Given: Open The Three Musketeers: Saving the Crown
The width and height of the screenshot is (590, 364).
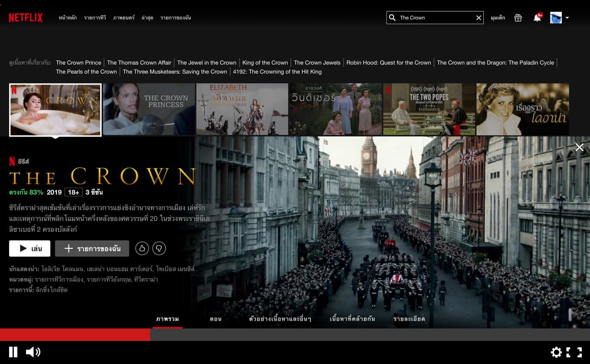Looking at the screenshot, I should tap(175, 71).
